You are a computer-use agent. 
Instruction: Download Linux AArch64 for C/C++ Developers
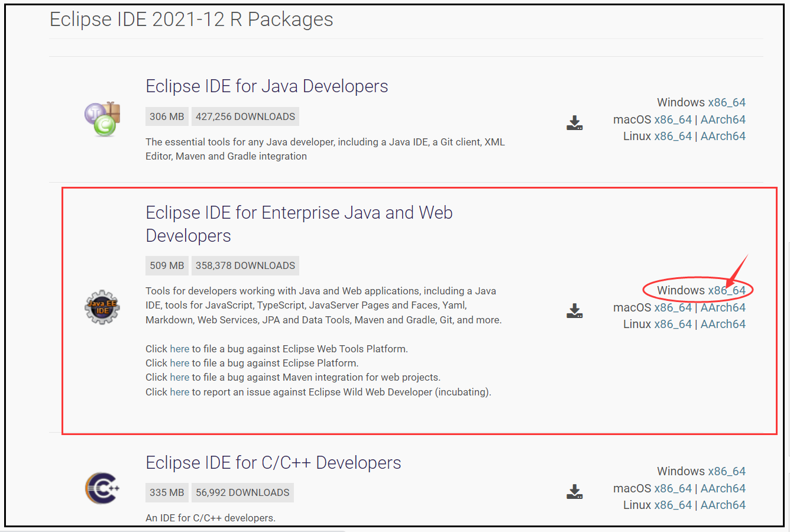(723, 505)
